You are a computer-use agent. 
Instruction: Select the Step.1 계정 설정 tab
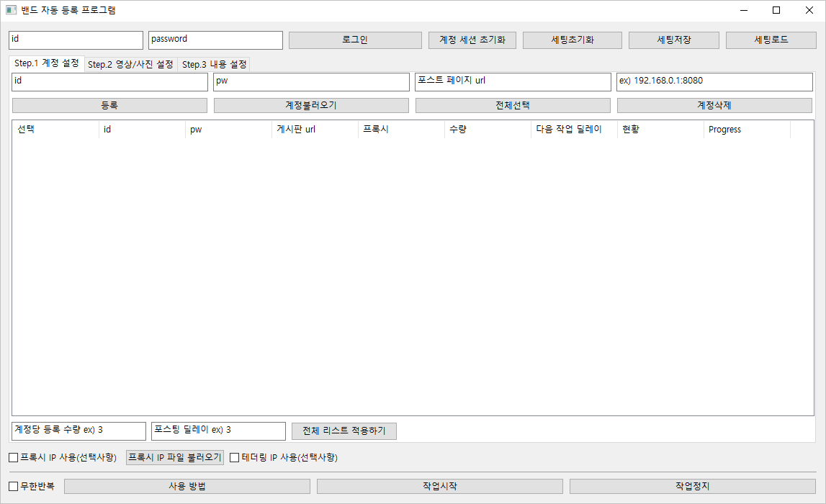pos(47,63)
